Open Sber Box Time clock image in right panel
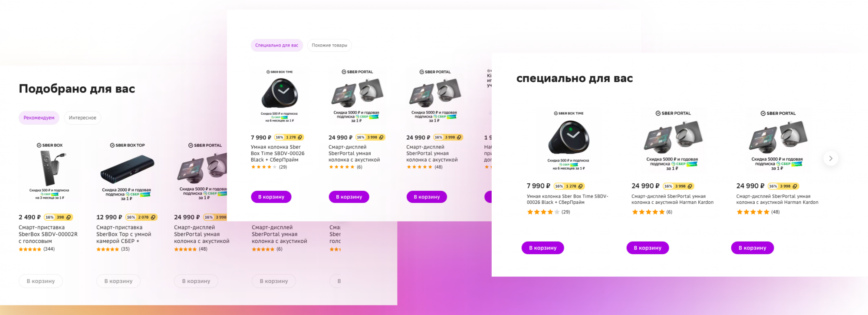Image resolution: width=868 pixels, height=315 pixels. [569, 140]
